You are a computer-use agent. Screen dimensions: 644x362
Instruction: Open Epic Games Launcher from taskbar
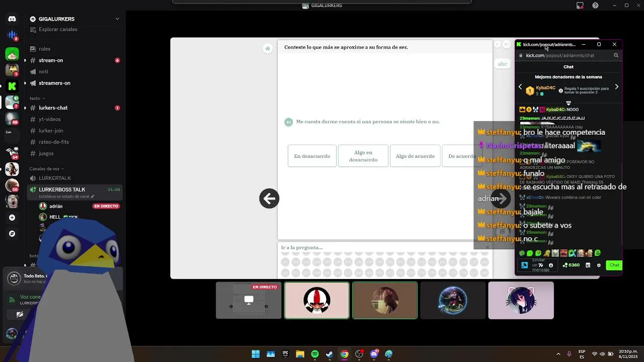coord(285,354)
